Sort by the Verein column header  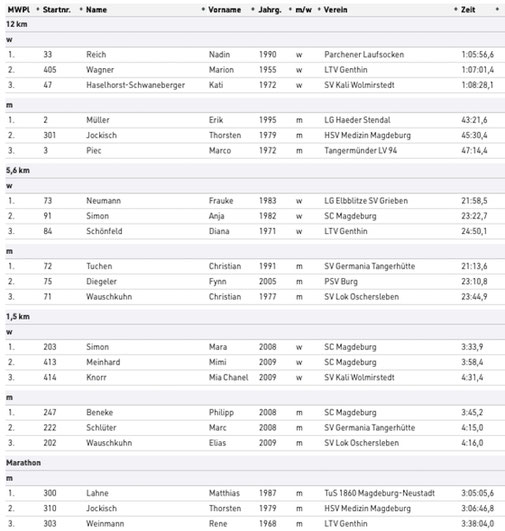pos(336,10)
